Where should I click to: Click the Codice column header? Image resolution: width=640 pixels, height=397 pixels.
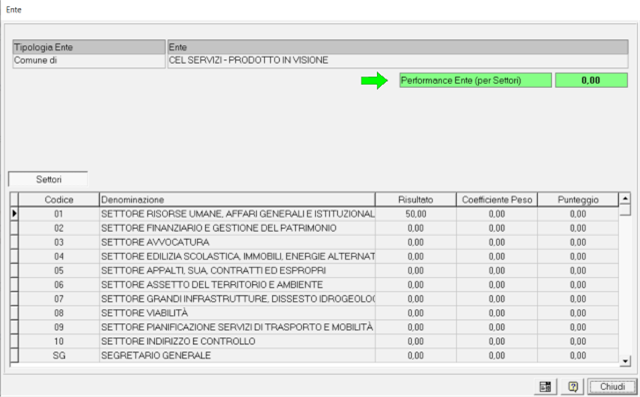(59, 200)
